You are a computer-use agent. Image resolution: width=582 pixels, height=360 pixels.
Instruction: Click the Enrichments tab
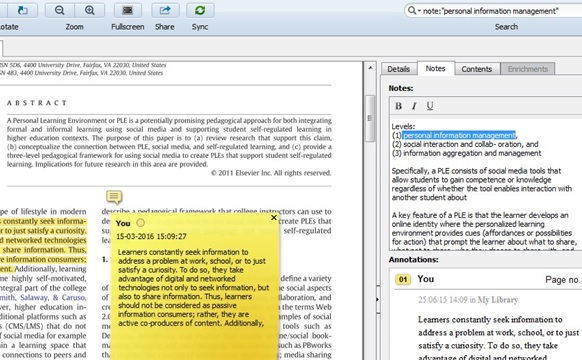click(x=527, y=69)
